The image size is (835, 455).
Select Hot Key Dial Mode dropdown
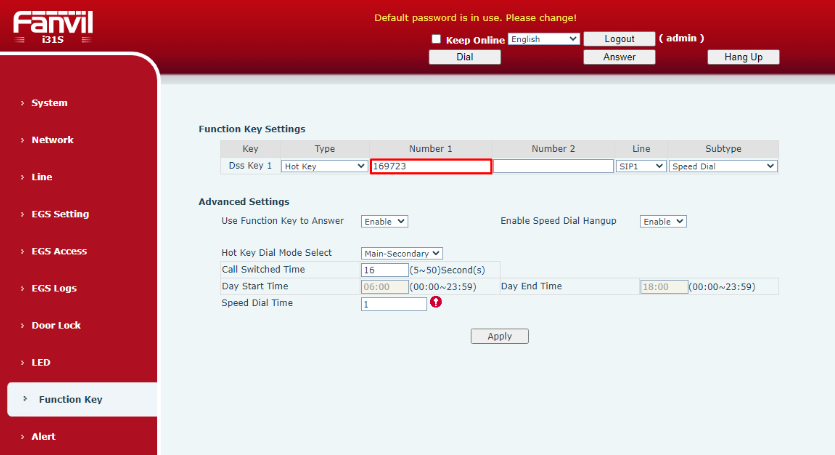401,253
